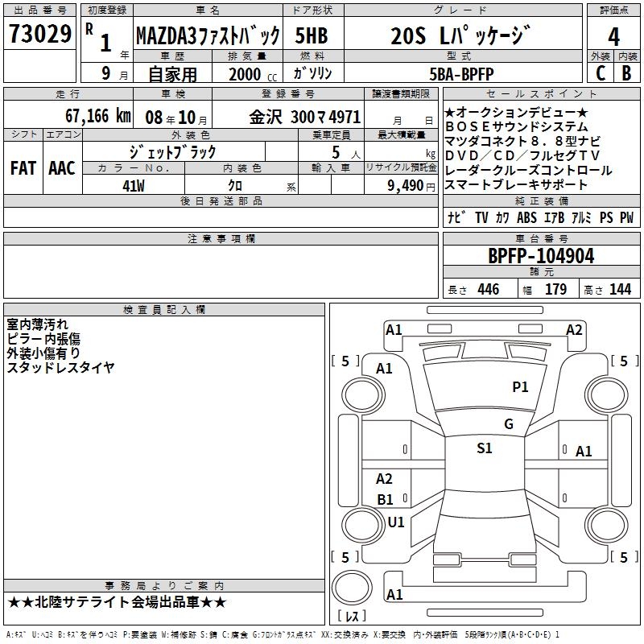Click equipment code アルミ
Image resolution: width=644 pixels, height=644 pixels.
tap(581, 217)
